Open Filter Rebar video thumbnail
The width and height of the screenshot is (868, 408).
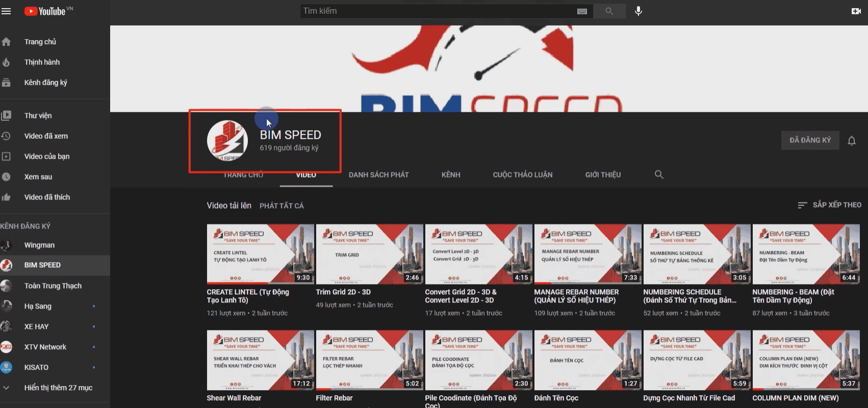tap(370, 360)
